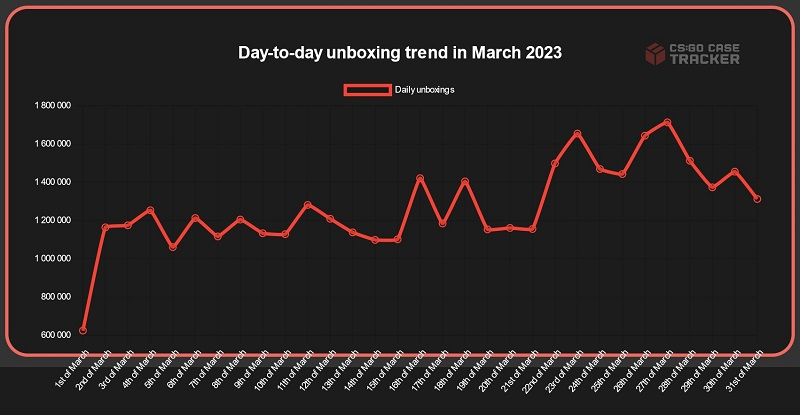Toggle the Daily unboxings legend label
Image resolution: width=800 pixels, height=415 pixels.
pyautogui.click(x=424, y=90)
